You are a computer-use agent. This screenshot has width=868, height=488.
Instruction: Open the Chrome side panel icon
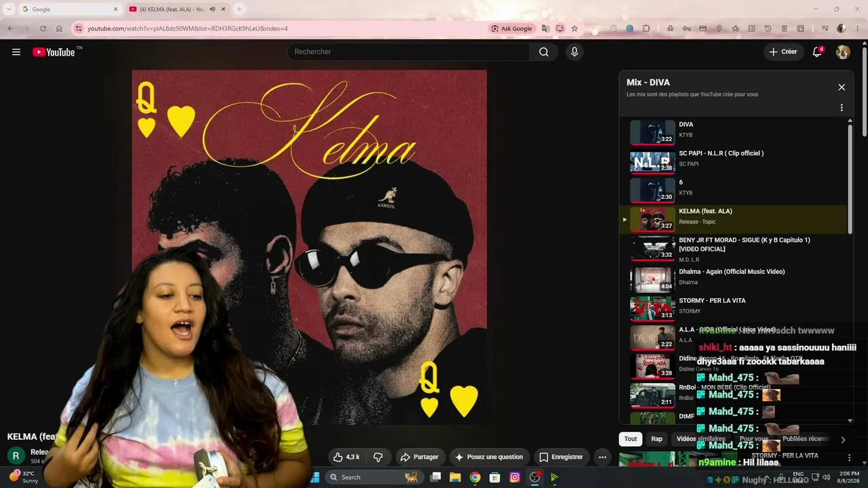800,28
